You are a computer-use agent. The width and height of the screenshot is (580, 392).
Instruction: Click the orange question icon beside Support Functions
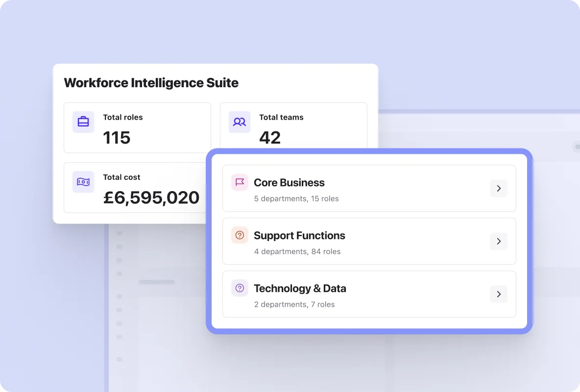point(240,235)
